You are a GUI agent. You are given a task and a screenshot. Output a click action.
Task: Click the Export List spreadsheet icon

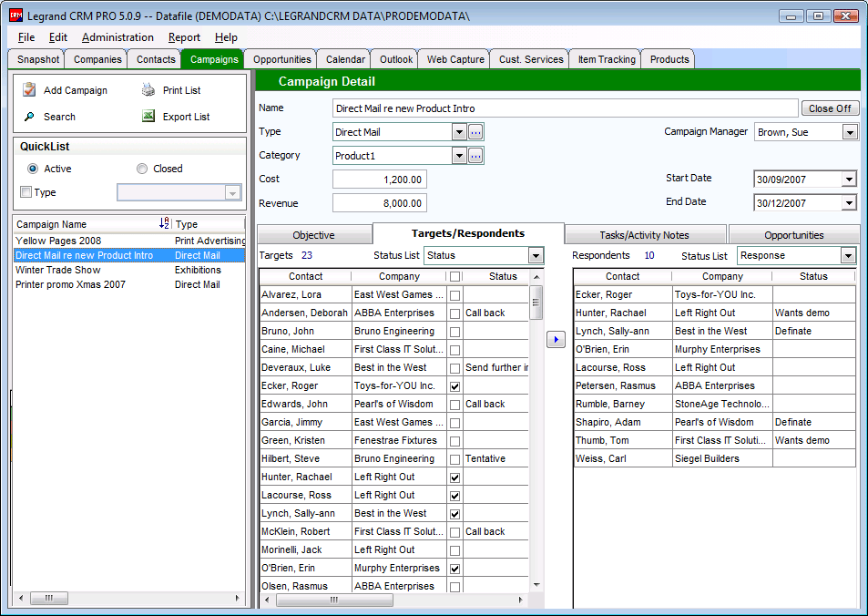tap(148, 117)
